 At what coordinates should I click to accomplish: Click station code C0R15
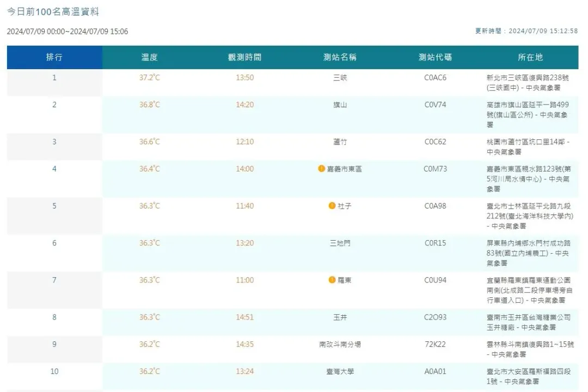click(436, 243)
